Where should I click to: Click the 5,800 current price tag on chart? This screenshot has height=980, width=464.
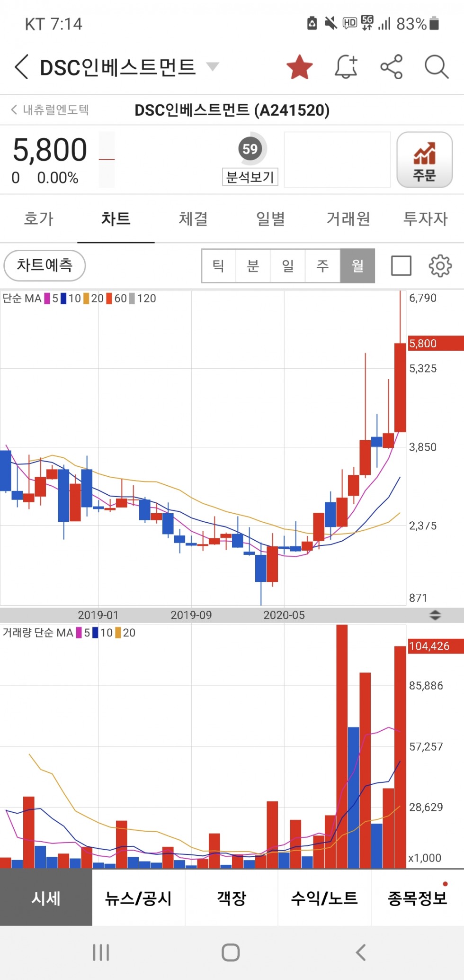436,343
